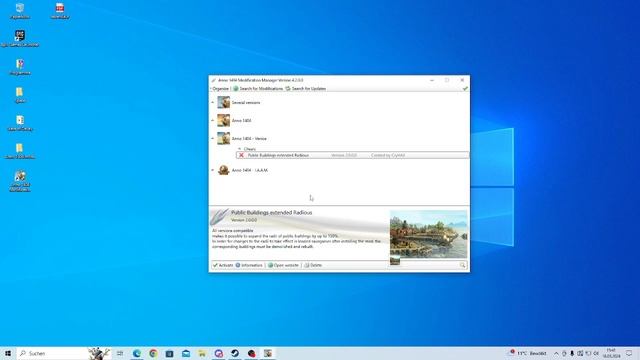Select the Anno 1404 - I.A.A.M. group icon

click(223, 170)
